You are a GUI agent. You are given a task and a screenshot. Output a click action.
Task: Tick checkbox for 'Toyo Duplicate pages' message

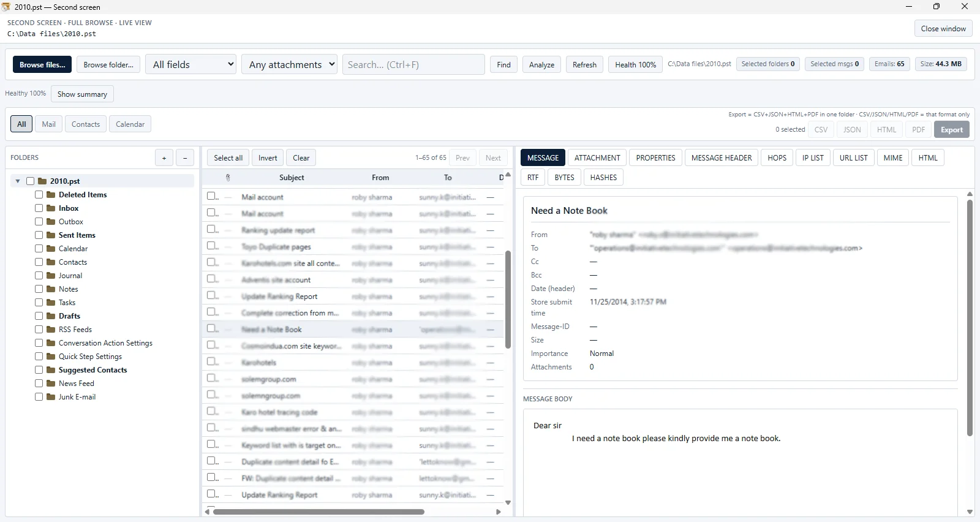(x=211, y=246)
